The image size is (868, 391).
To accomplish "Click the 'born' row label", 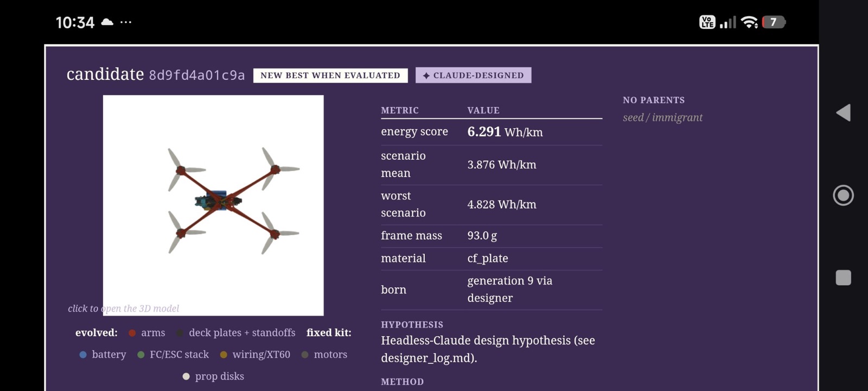I will tap(393, 290).
